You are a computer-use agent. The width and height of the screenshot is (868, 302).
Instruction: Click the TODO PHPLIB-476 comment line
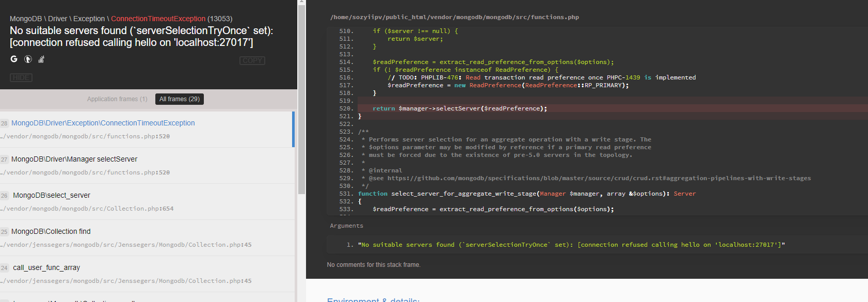tap(542, 77)
